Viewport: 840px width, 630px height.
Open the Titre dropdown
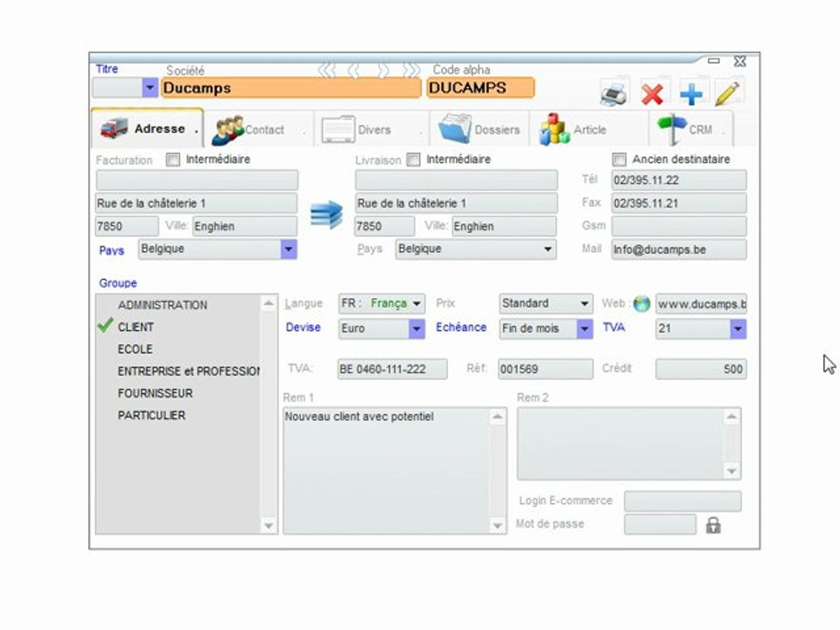click(x=150, y=87)
